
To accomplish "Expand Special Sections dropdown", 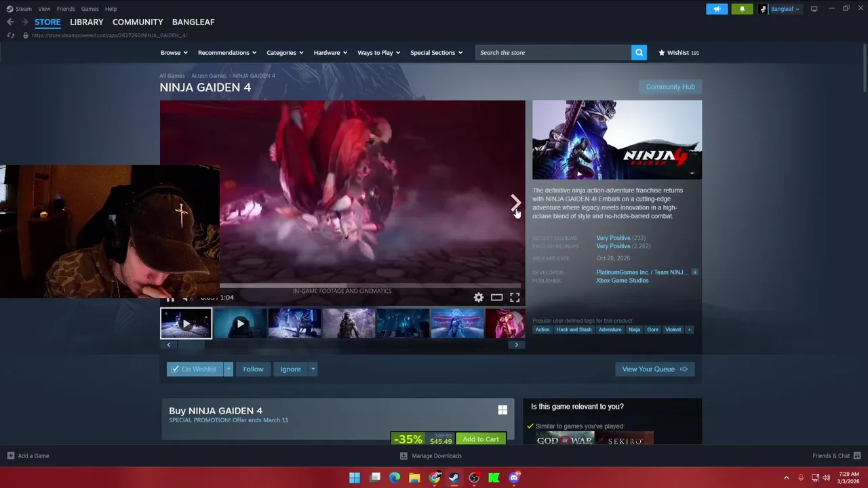I will (x=436, y=53).
